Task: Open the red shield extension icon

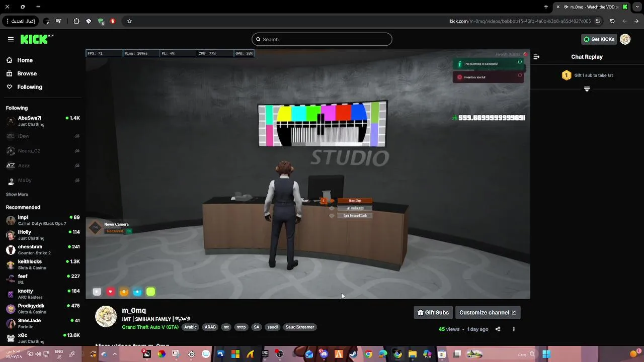Action: [x=113, y=21]
